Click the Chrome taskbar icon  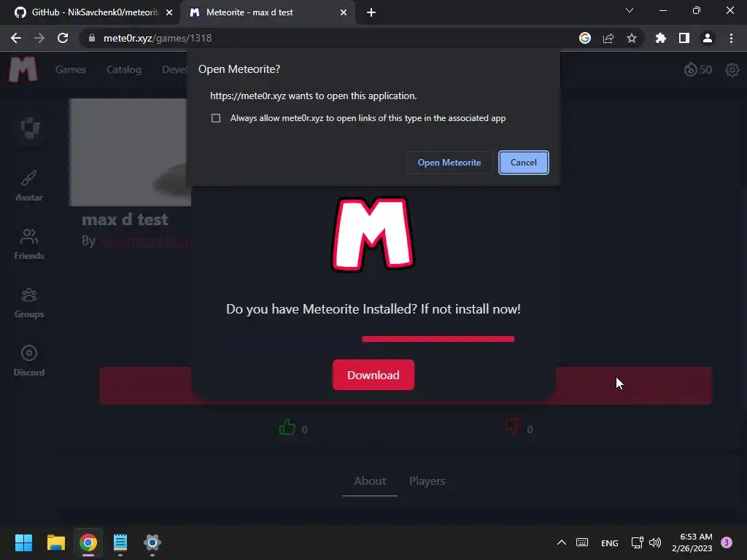point(88,542)
